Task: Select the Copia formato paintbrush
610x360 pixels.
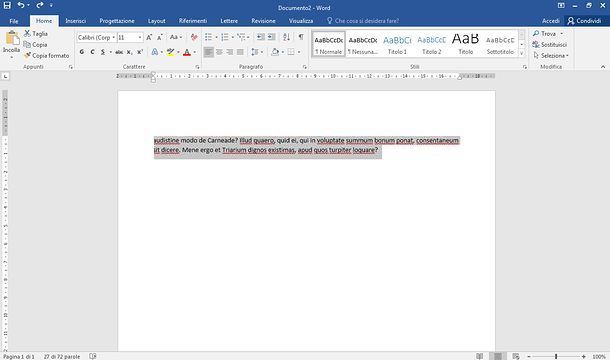Action: pyautogui.click(x=47, y=56)
